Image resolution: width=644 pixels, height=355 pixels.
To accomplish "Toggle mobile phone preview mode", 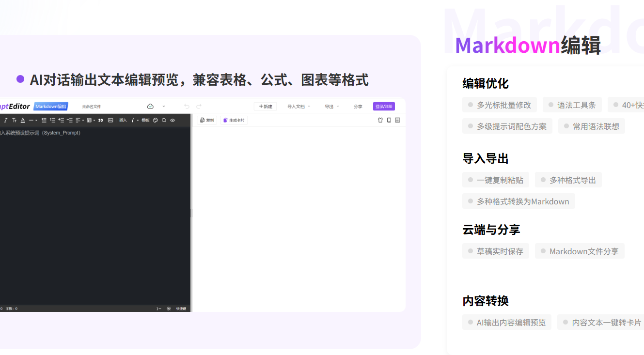I will click(389, 120).
